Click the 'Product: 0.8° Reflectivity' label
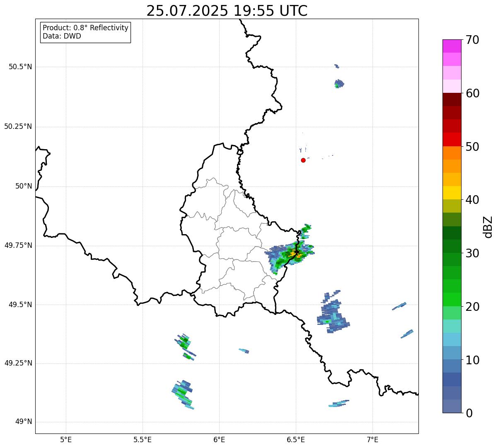This screenshot has width=498, height=448. coord(86,28)
